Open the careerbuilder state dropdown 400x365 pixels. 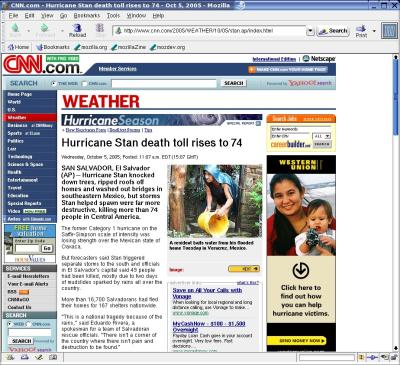click(321, 136)
